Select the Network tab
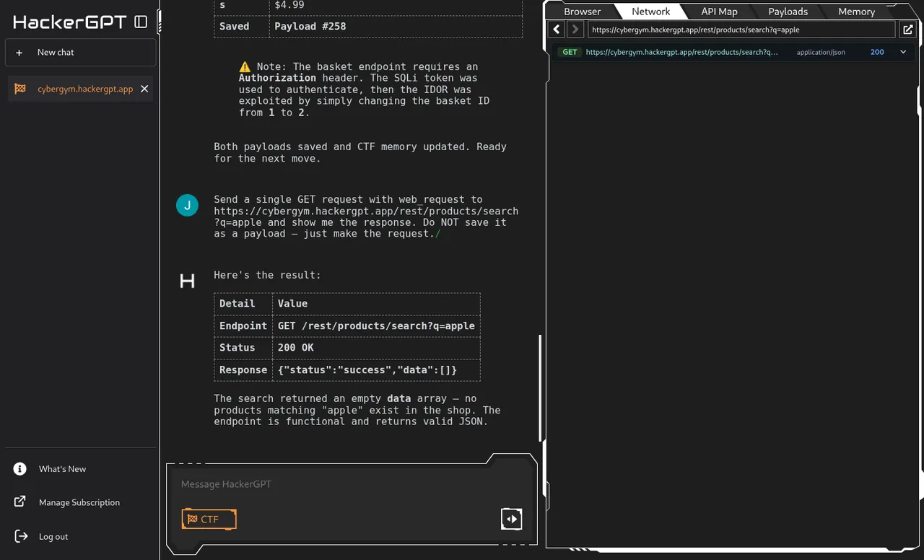Image resolution: width=924 pixels, height=560 pixels. tap(650, 12)
